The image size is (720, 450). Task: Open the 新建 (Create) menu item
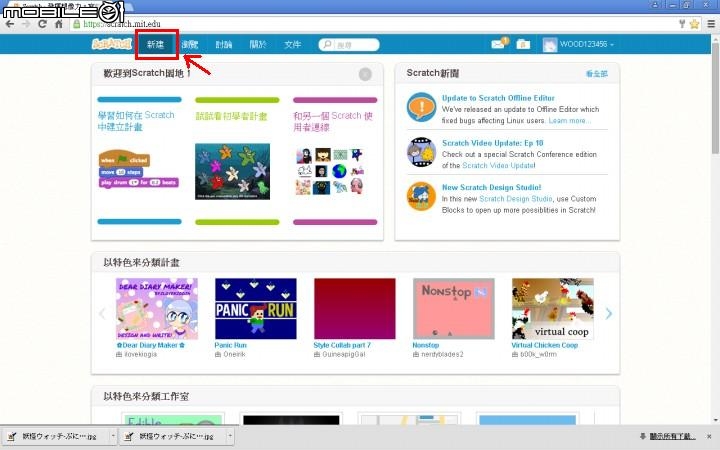pyautogui.click(x=155, y=45)
